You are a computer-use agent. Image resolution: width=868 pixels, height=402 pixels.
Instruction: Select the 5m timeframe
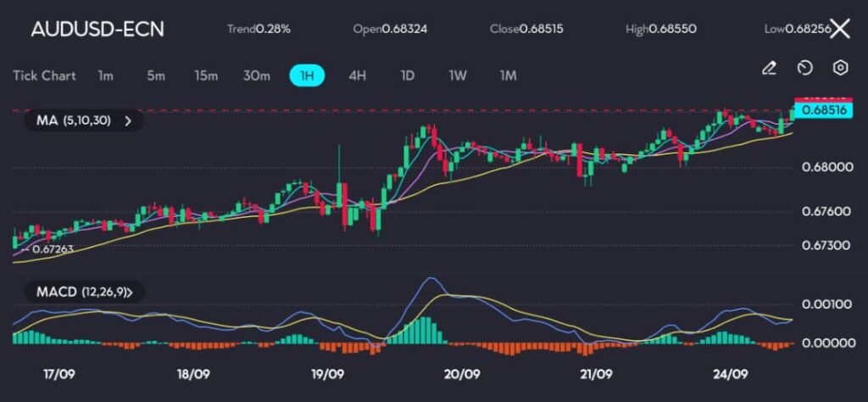pos(156,75)
